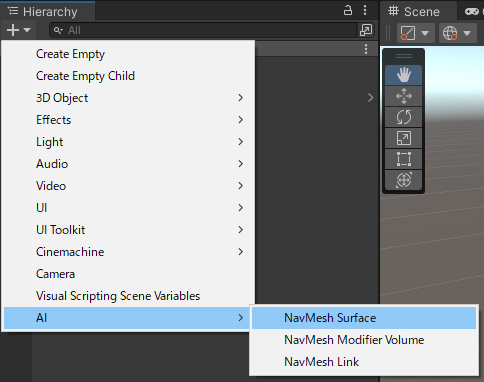Image resolution: width=484 pixels, height=382 pixels.
Task: Open scene row three-dot options menu
Action: click(x=366, y=49)
